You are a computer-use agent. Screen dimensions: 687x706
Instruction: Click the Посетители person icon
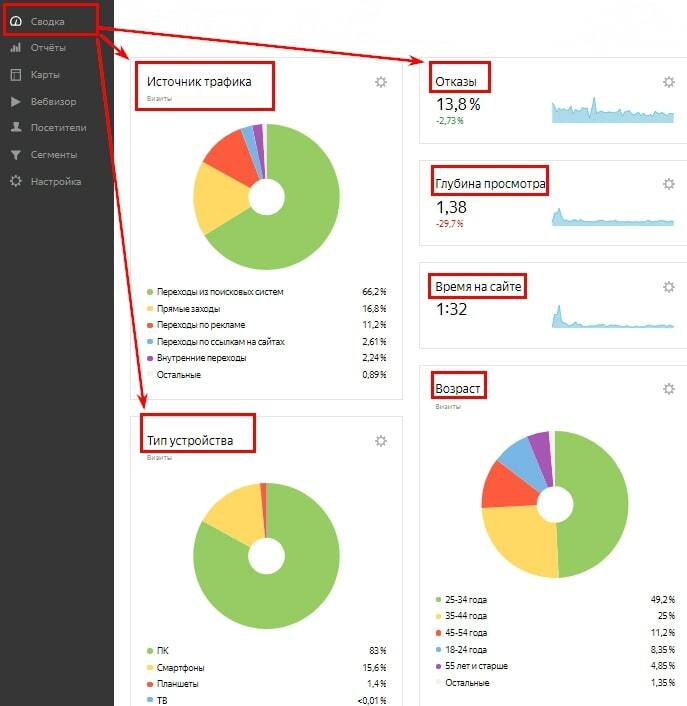click(x=16, y=127)
